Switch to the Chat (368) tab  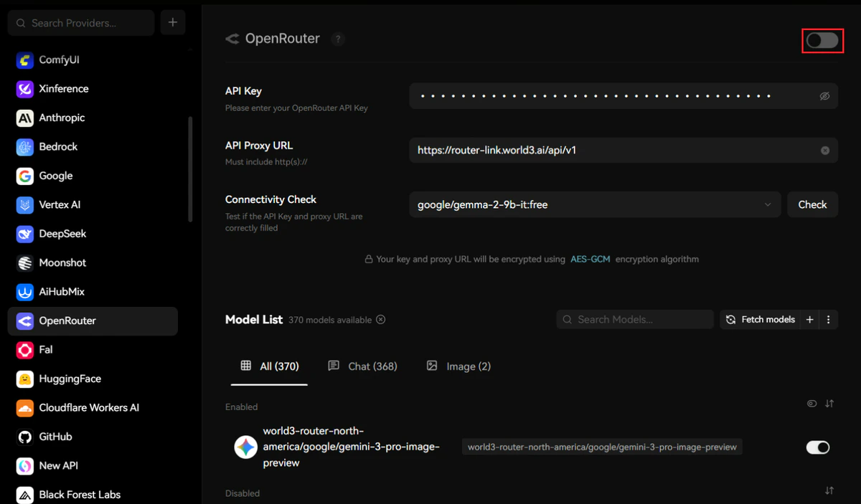click(x=362, y=366)
